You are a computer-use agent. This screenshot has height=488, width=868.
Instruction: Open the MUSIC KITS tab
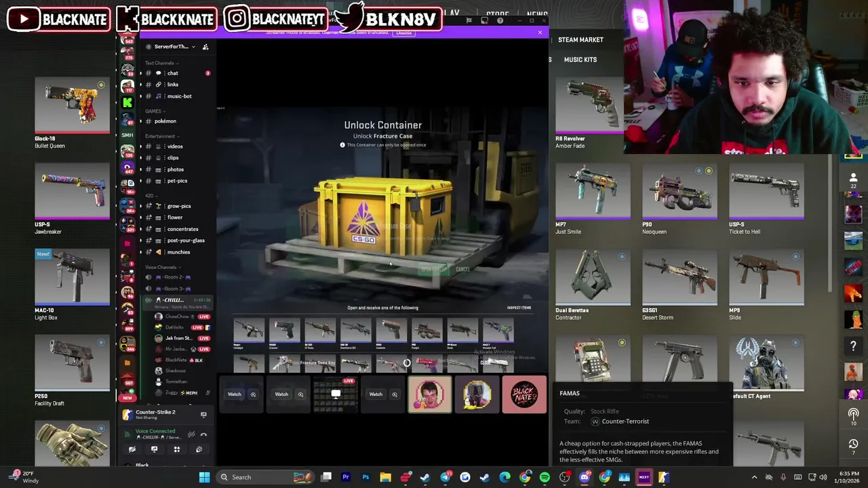pyautogui.click(x=580, y=60)
